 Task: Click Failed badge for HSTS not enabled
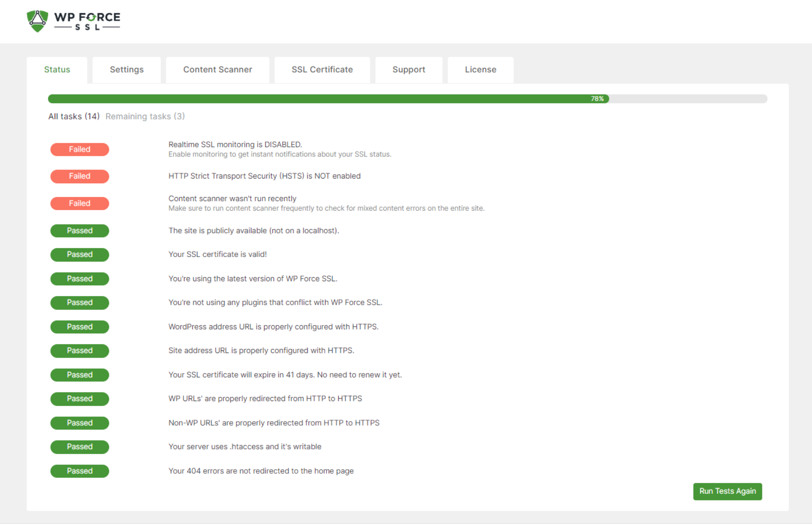pos(80,176)
